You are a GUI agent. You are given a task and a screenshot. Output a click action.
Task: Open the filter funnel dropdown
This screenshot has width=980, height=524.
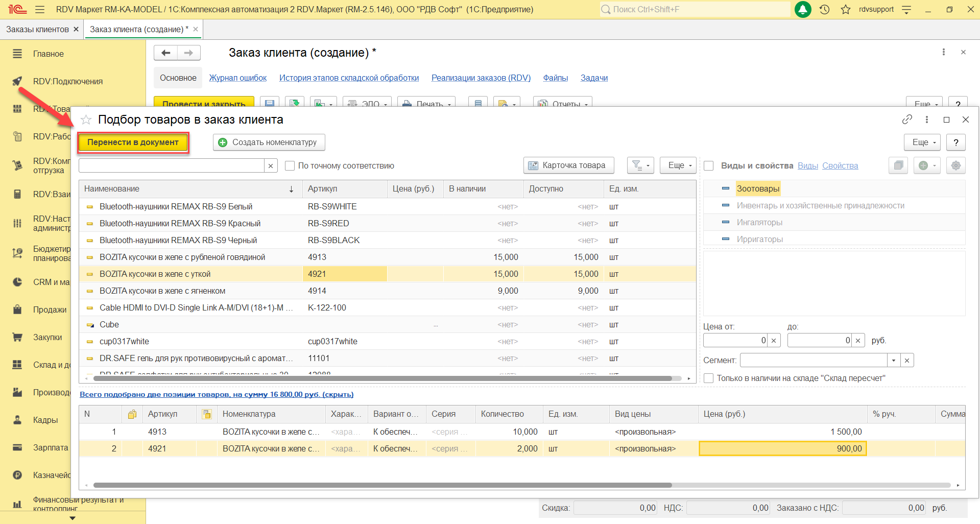click(x=640, y=165)
